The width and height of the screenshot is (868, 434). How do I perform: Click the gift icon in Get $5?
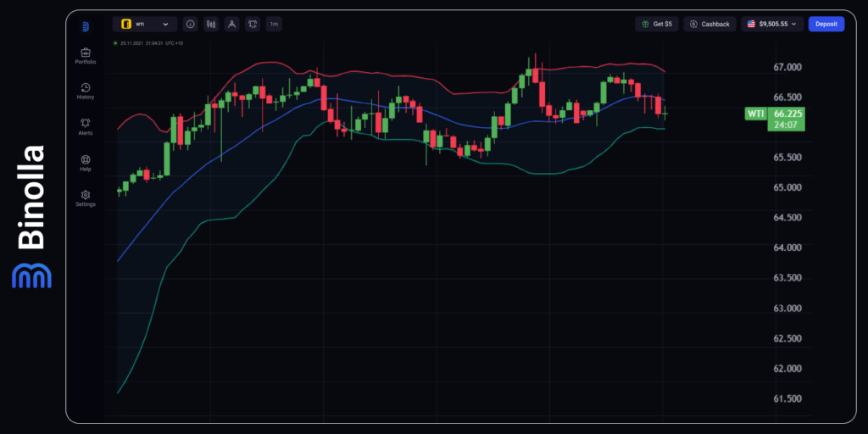[x=645, y=25]
